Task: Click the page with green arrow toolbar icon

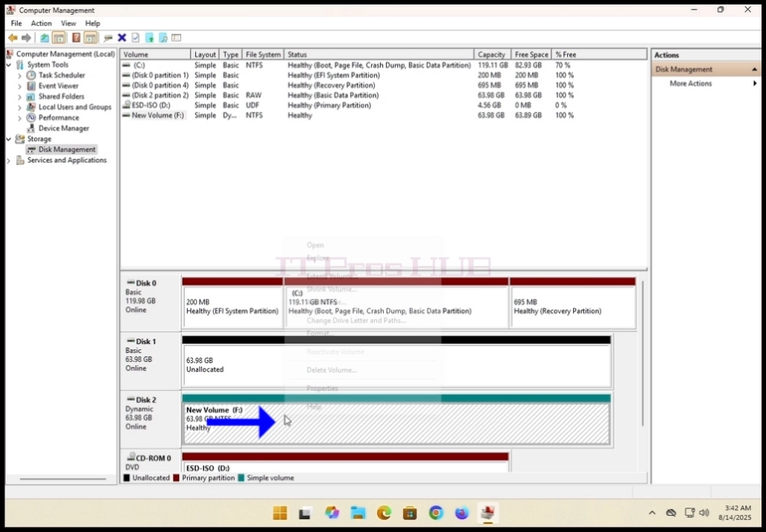Action: click(x=150, y=37)
